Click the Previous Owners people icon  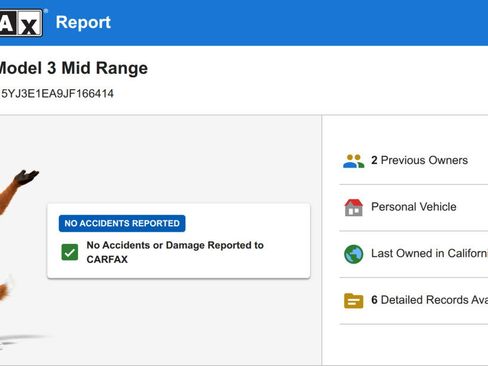353,161
